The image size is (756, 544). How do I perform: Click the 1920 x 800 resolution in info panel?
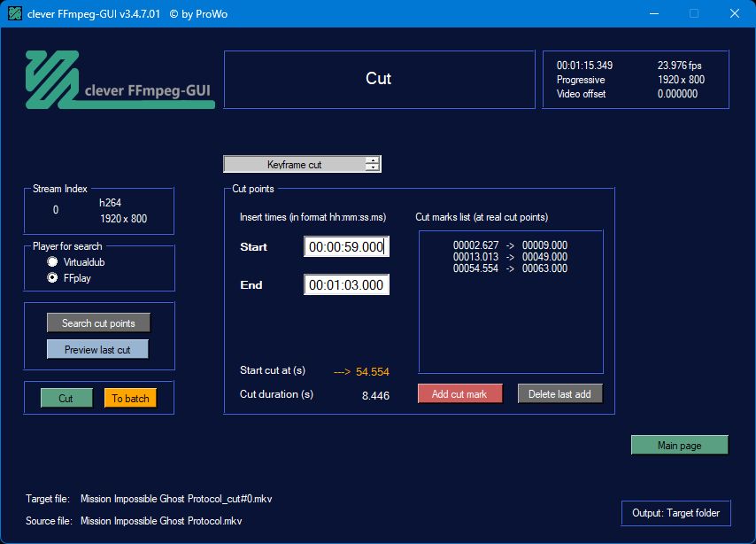point(681,80)
